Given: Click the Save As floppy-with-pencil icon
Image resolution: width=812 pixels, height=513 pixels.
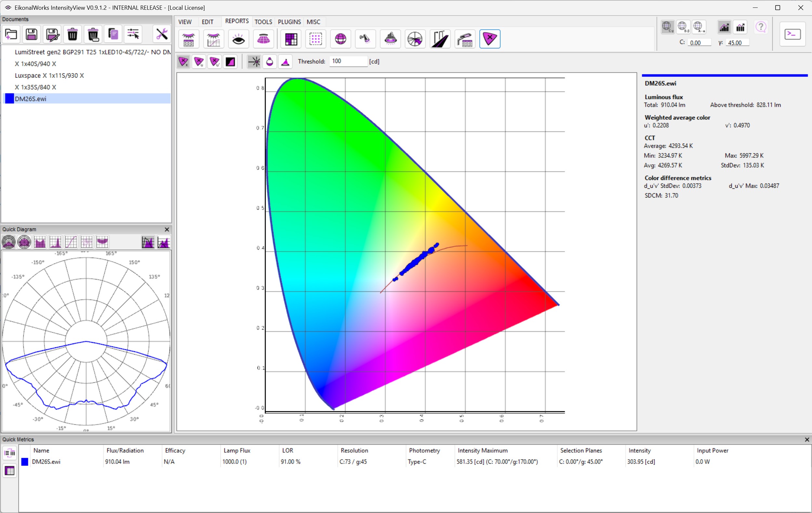Looking at the screenshot, I should coord(52,34).
